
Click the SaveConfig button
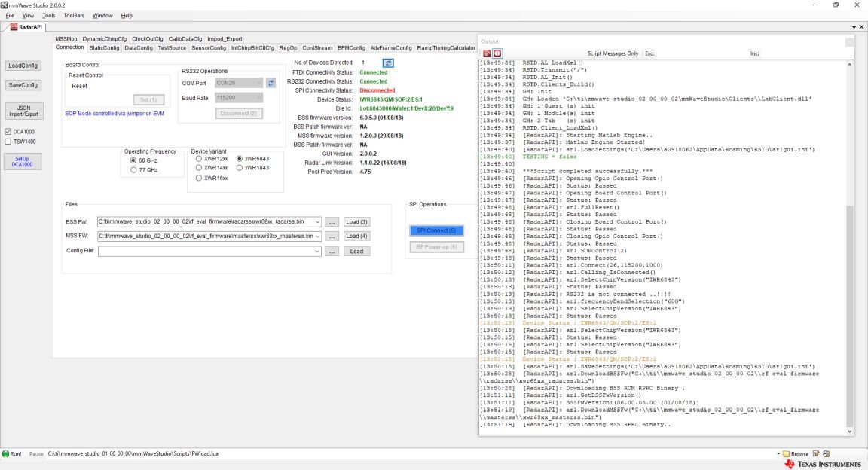coord(23,85)
